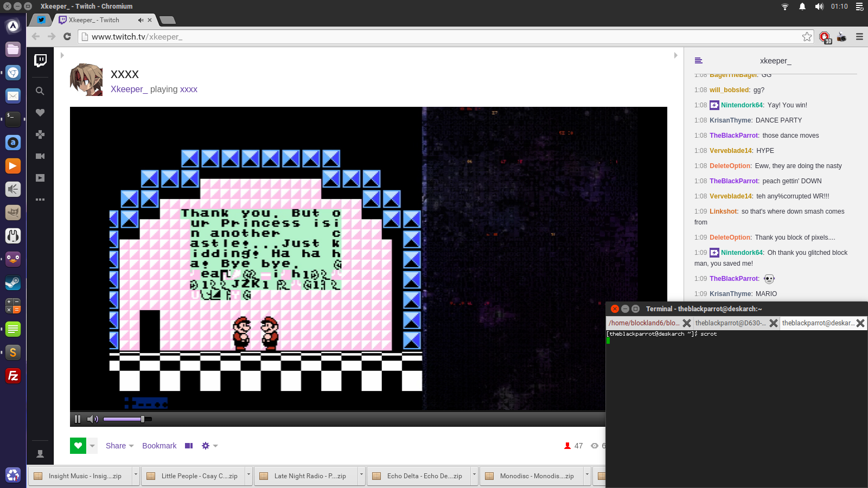The height and width of the screenshot is (488, 868).
Task: Open Videos play icon in sidebar
Action: pyautogui.click(x=40, y=178)
